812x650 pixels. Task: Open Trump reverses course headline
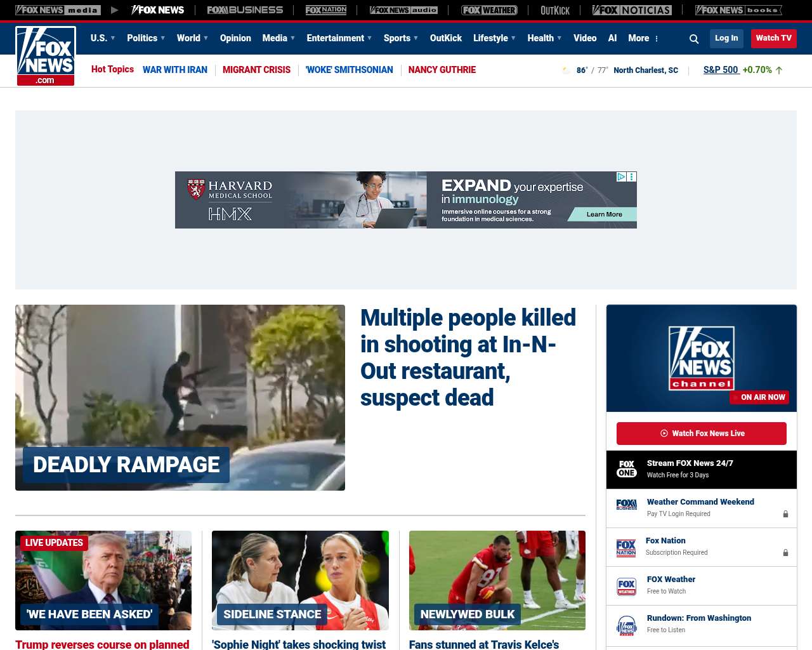coord(102,644)
